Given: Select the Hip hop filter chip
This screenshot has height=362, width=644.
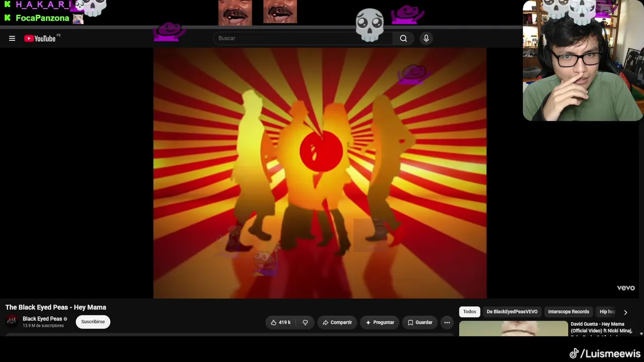Looking at the screenshot, I should (x=607, y=312).
